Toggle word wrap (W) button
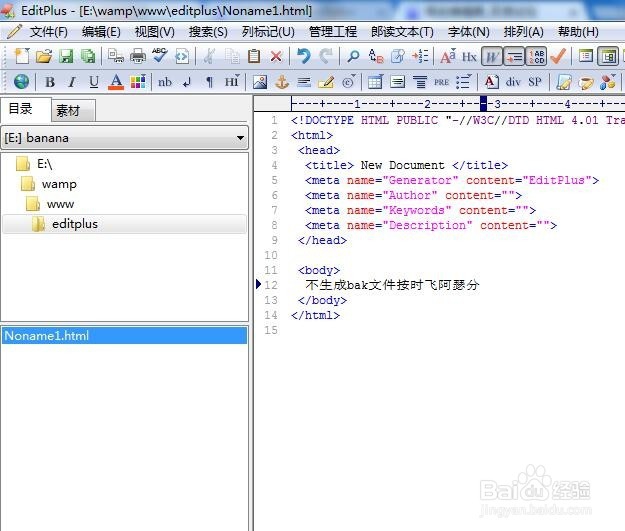 (492, 57)
